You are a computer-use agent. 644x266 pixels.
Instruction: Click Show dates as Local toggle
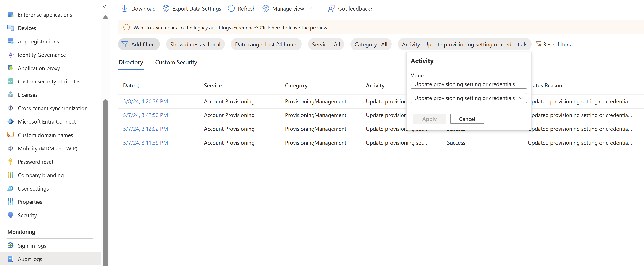coord(195,44)
